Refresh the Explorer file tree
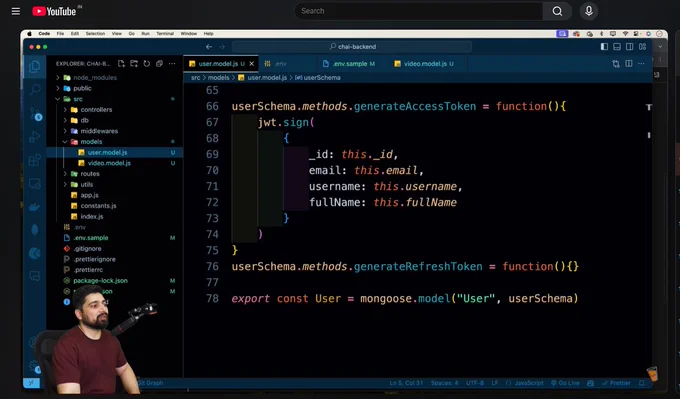 147,64
